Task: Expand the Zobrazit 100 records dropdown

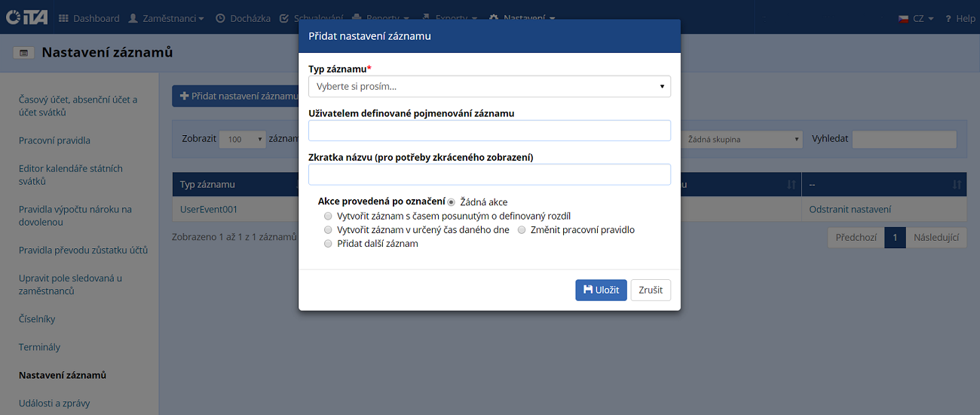Action: coord(243,140)
